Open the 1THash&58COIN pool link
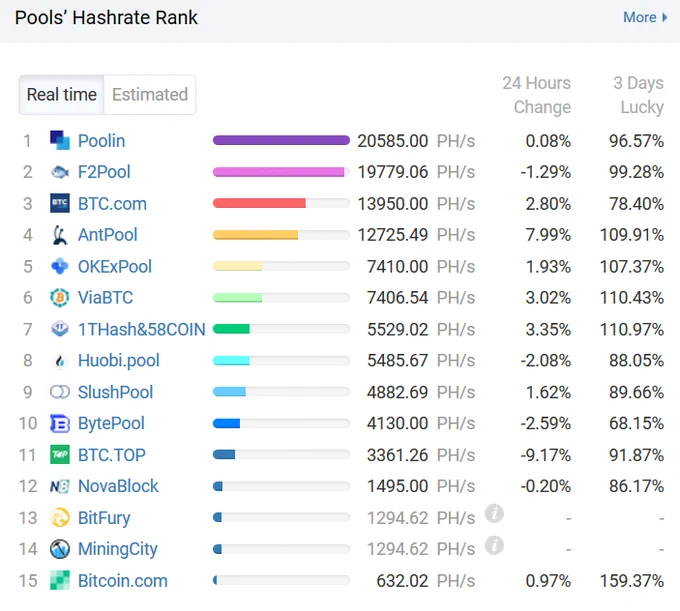This screenshot has width=680, height=611. pyautogui.click(x=141, y=329)
